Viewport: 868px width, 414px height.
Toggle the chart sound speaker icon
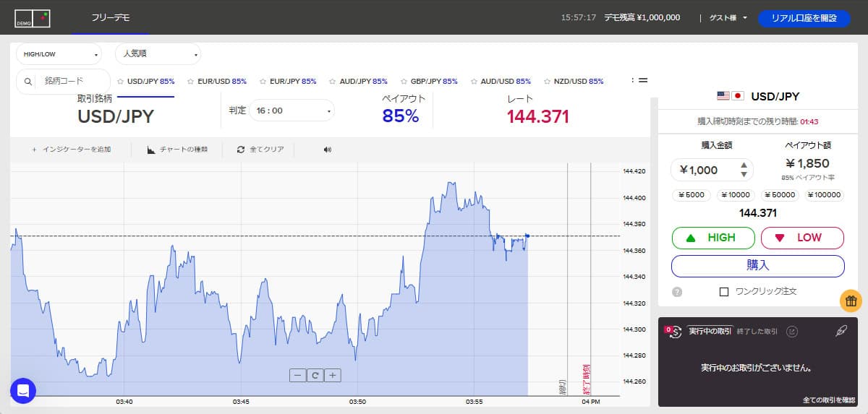pos(327,150)
